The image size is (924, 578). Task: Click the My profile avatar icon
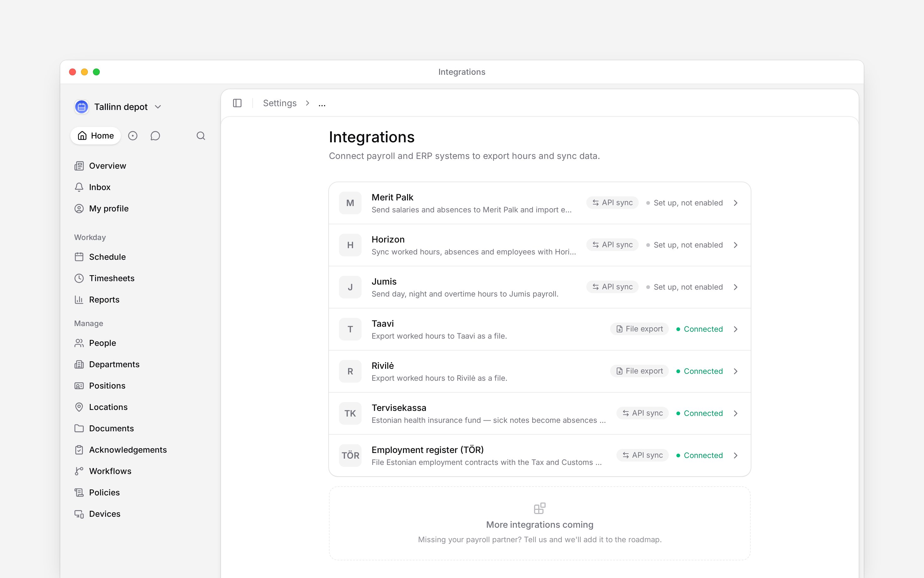79,209
